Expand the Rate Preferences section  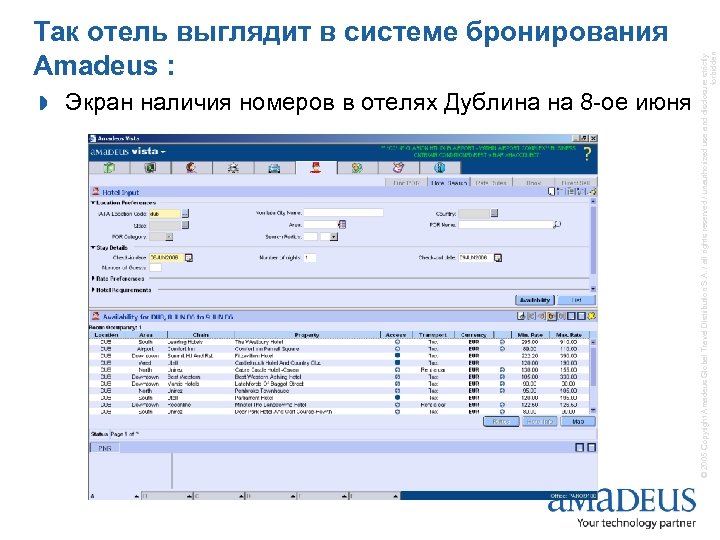coord(93,278)
